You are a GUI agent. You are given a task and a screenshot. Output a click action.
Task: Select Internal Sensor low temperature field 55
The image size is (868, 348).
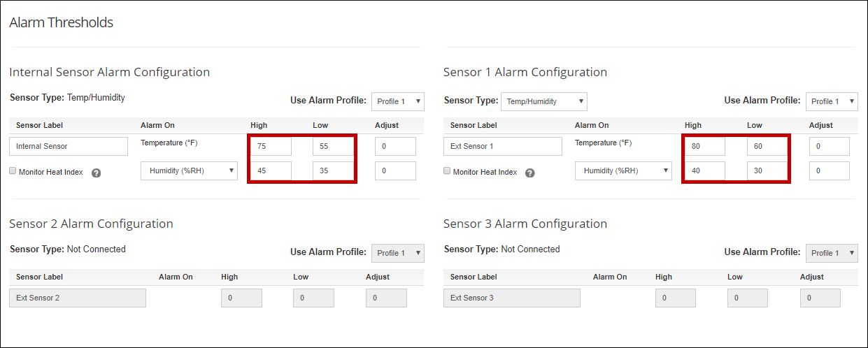(333, 146)
